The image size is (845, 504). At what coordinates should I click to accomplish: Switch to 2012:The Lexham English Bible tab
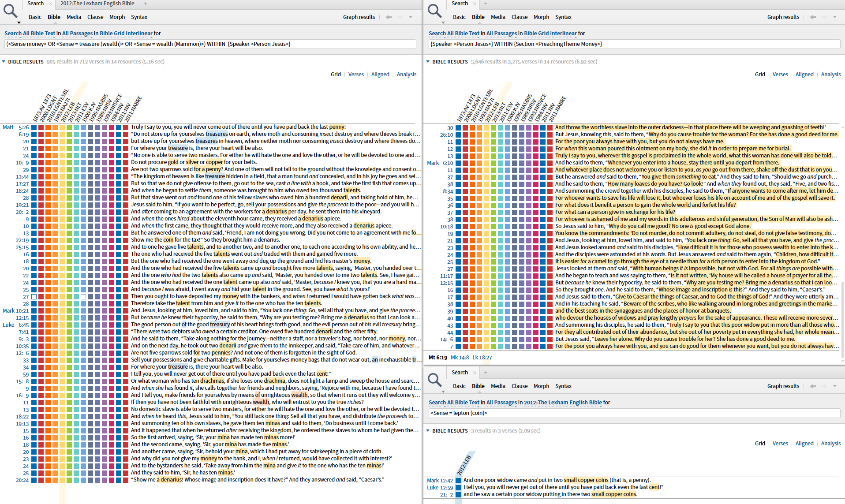click(x=97, y=4)
